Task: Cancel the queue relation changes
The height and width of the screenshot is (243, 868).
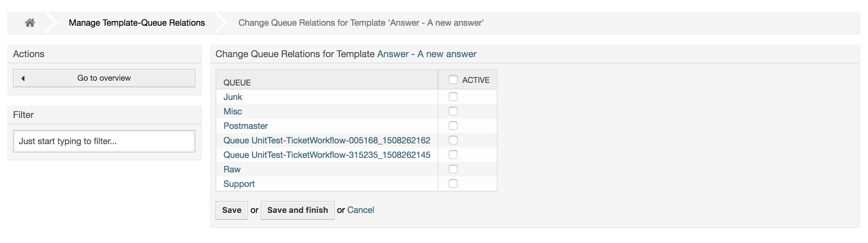Action: click(360, 210)
